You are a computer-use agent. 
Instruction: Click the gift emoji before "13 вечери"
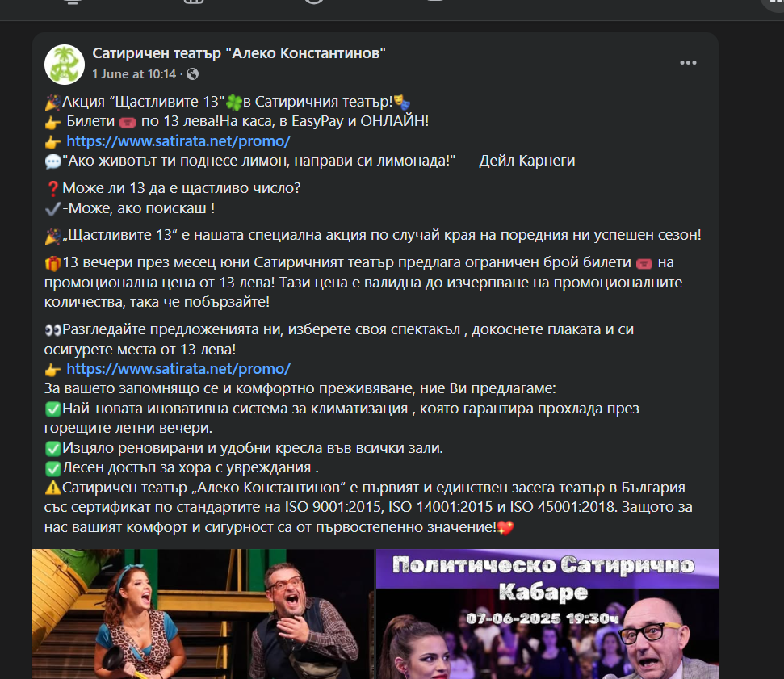(x=52, y=263)
